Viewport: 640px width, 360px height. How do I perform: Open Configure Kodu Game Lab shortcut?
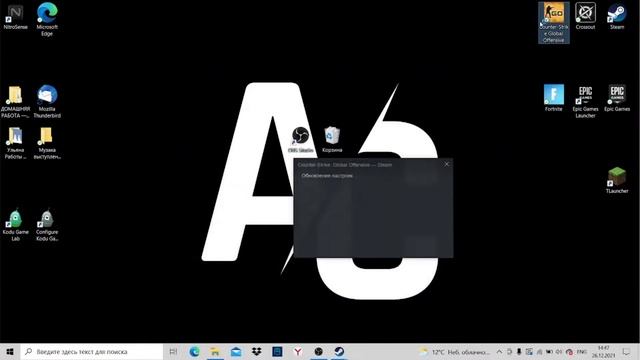tap(47, 225)
